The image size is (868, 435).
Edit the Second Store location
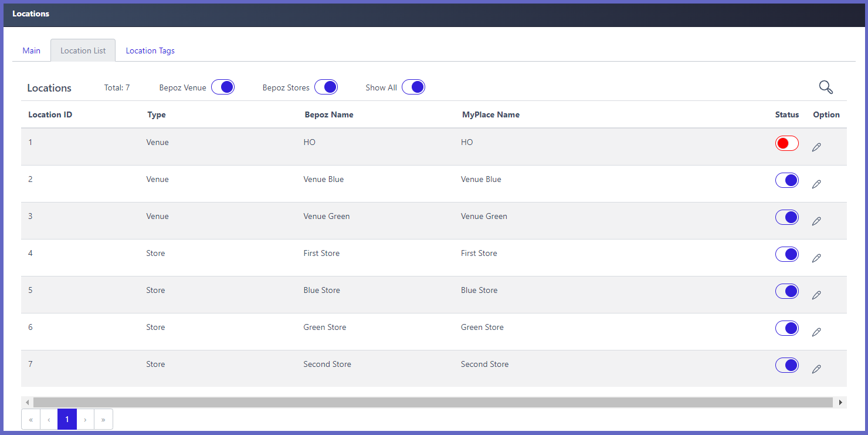(x=816, y=369)
